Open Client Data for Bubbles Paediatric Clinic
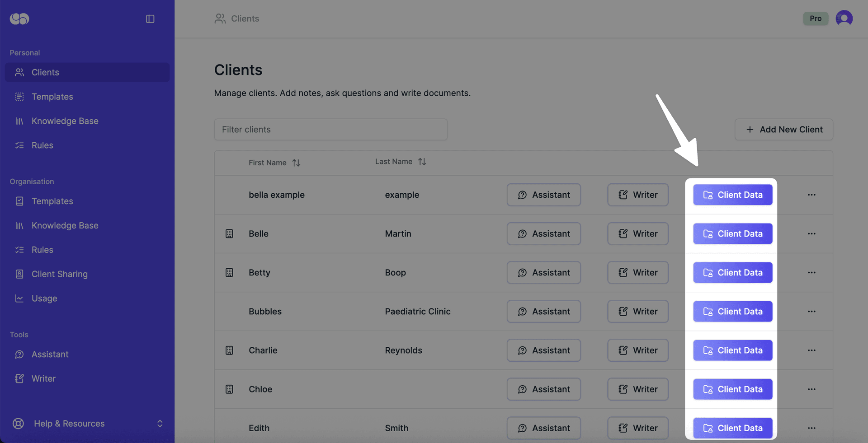The height and width of the screenshot is (443, 868). coord(732,311)
